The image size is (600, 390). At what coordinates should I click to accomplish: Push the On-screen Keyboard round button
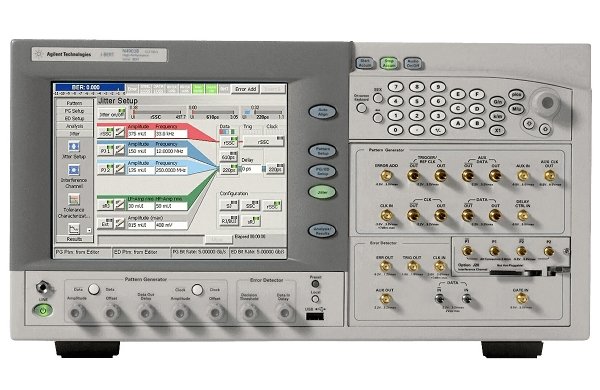(362, 108)
